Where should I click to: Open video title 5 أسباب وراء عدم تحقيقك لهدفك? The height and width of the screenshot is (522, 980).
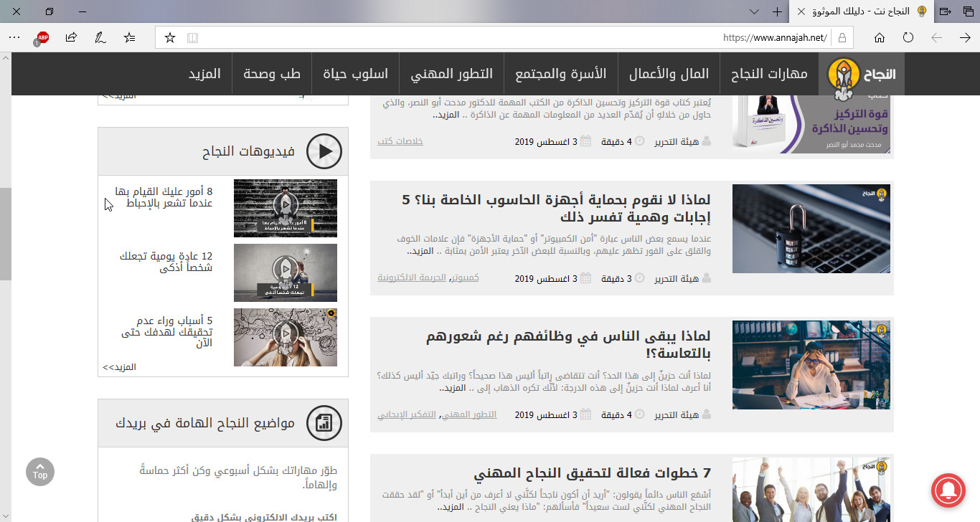coord(167,331)
